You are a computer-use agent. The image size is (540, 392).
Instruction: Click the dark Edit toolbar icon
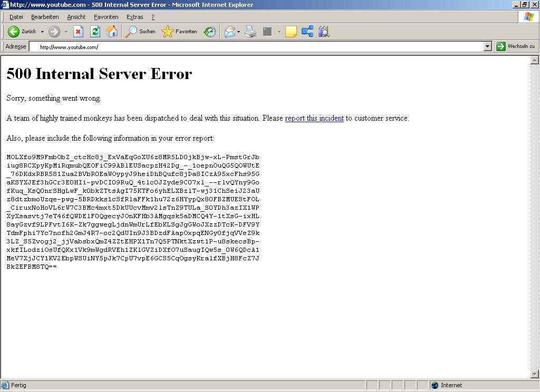(267, 32)
